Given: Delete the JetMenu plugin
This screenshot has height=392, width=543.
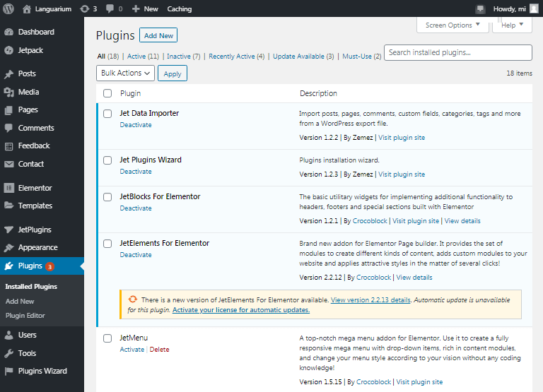Looking at the screenshot, I should (x=159, y=350).
